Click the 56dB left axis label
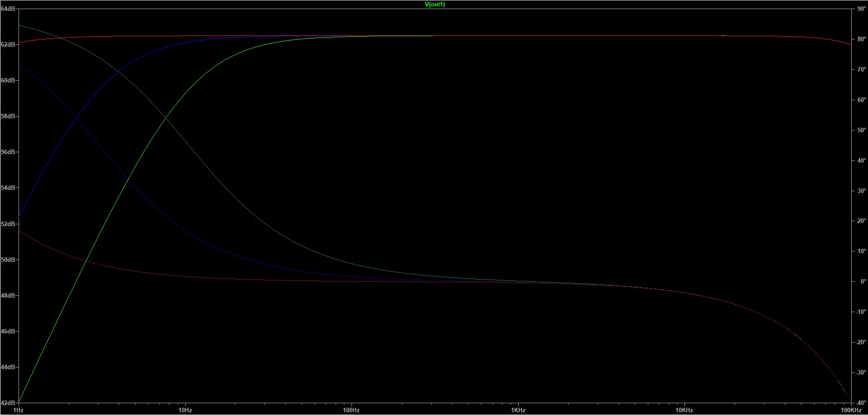The width and height of the screenshot is (868, 415). (x=8, y=152)
